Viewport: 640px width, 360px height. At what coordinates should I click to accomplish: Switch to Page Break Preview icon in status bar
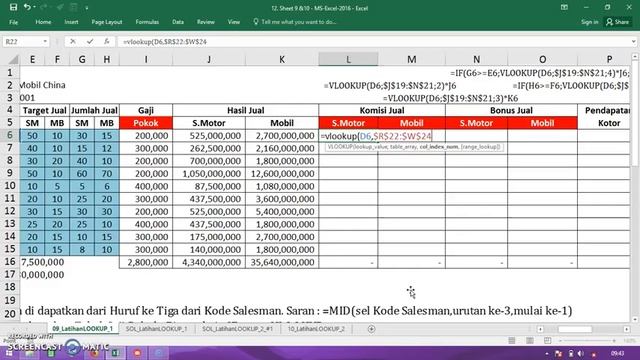[x=547, y=340]
